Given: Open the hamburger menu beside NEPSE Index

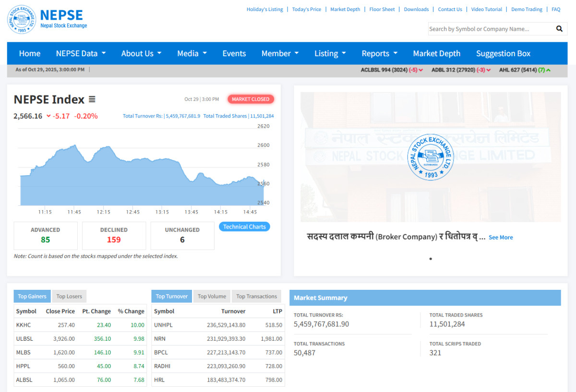Looking at the screenshot, I should [92, 99].
